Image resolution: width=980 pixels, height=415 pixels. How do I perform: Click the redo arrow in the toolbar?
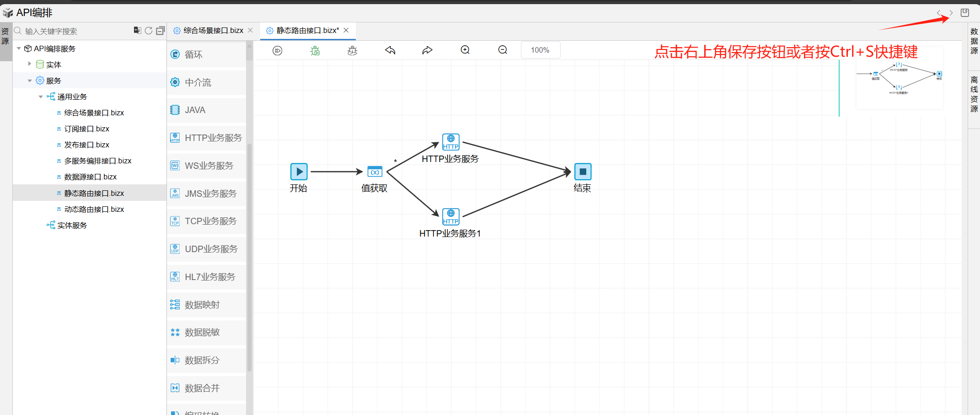point(427,50)
